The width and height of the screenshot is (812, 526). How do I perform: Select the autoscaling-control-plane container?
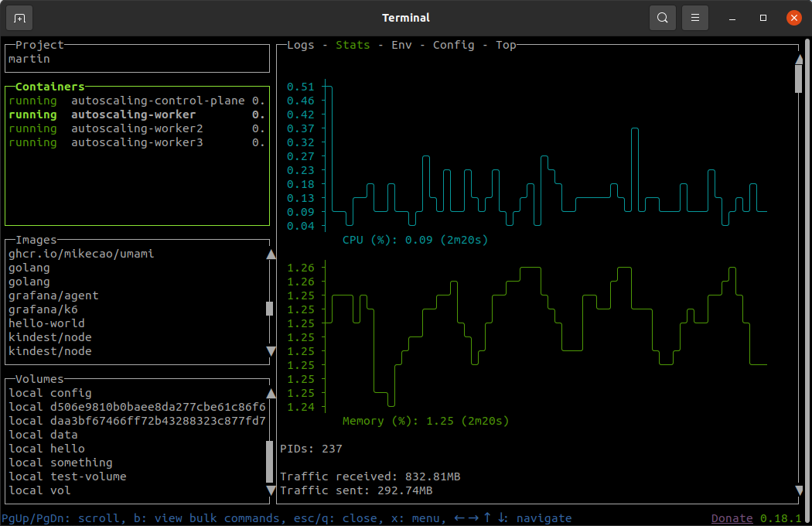click(x=158, y=101)
